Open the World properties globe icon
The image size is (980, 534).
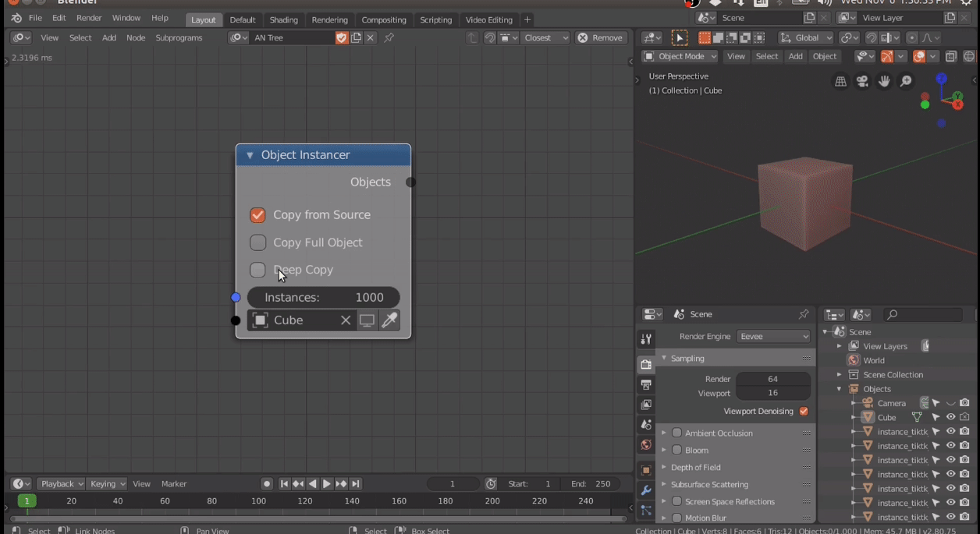tap(646, 445)
